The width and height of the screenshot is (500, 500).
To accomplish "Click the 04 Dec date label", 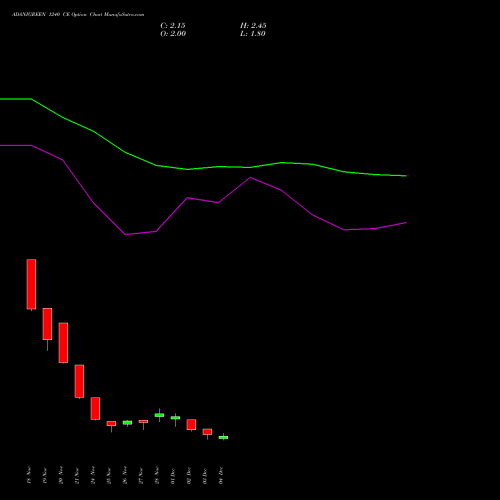I will [x=221, y=475].
